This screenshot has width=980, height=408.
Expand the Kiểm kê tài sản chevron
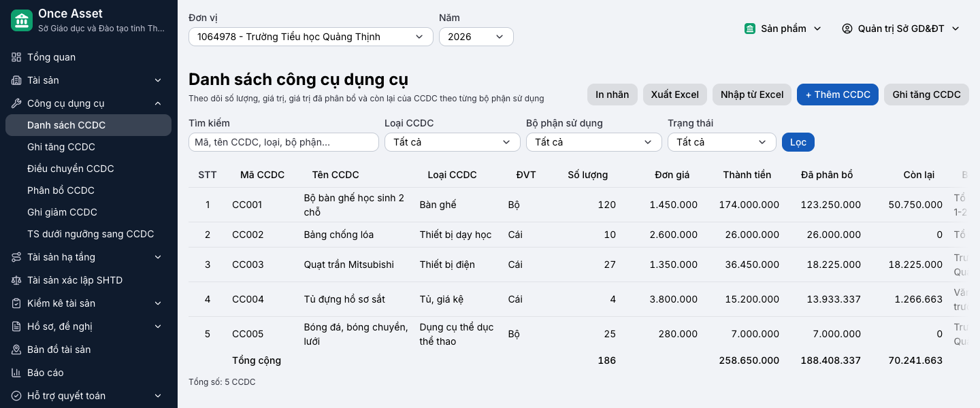click(158, 303)
